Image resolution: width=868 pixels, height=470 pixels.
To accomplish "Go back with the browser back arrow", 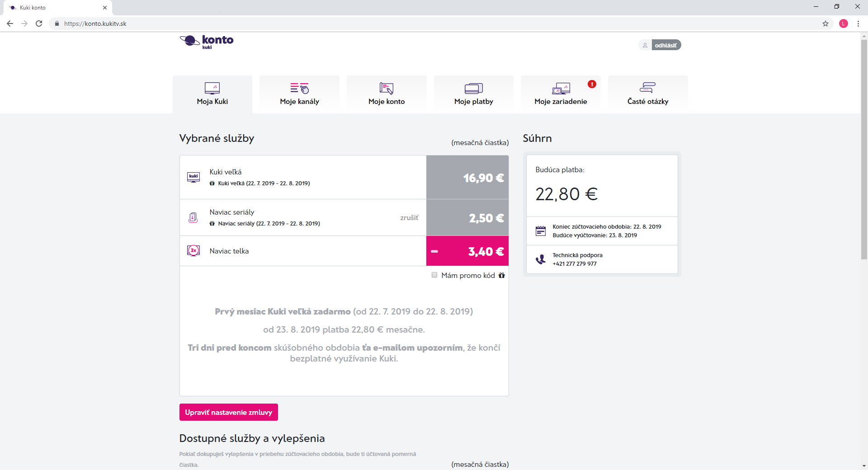I will click(10, 23).
